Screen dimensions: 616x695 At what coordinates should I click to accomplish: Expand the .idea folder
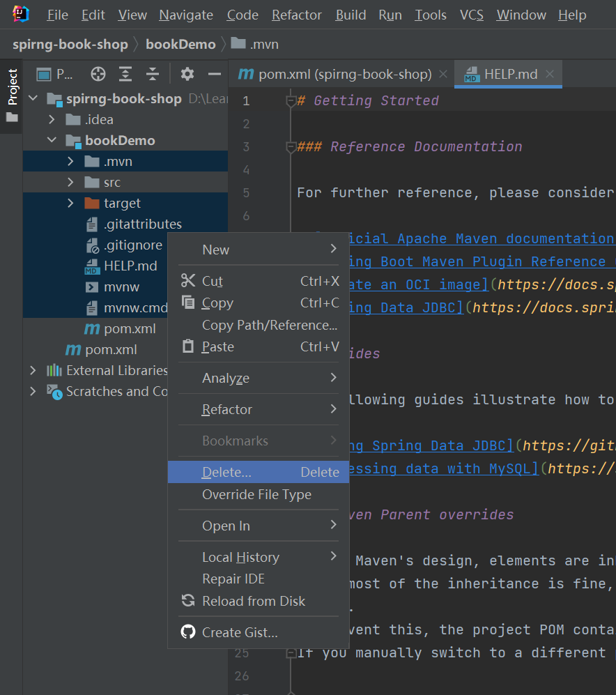[x=52, y=119]
